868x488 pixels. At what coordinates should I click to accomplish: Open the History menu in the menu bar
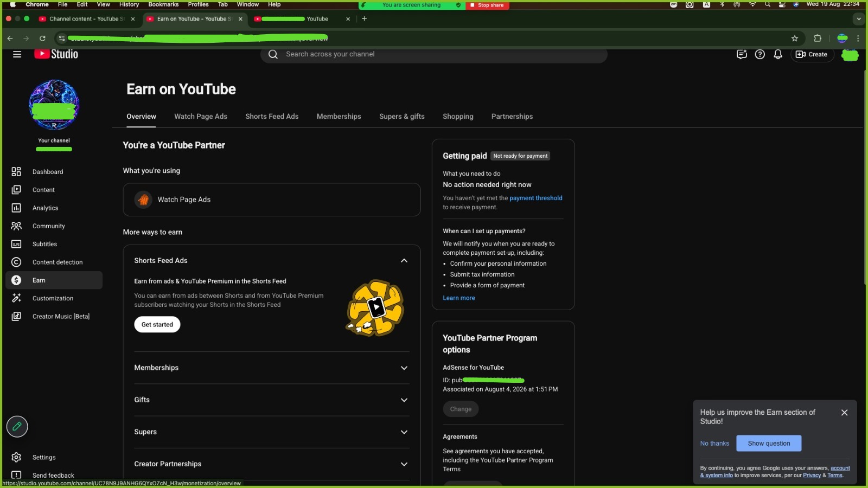pos(129,4)
